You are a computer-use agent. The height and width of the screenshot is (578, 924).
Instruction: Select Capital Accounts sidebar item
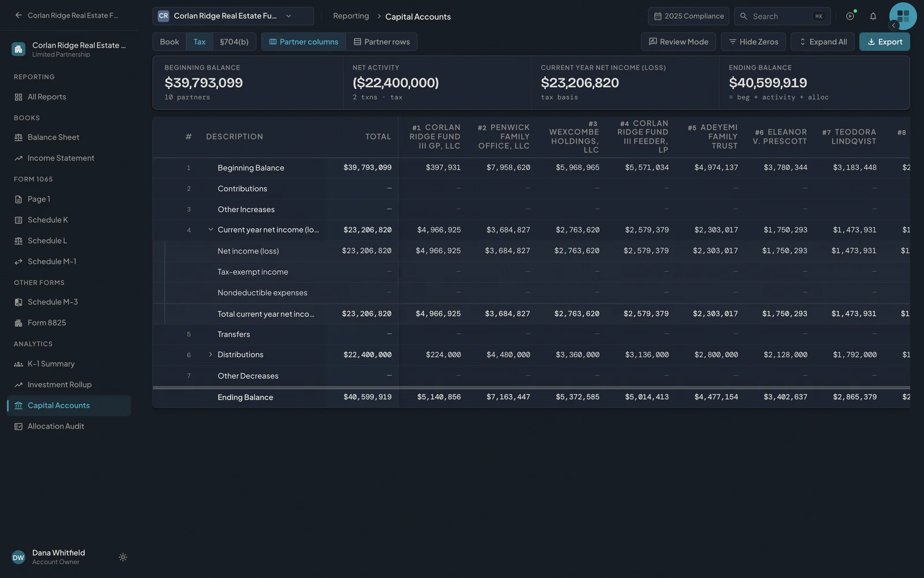69,406
